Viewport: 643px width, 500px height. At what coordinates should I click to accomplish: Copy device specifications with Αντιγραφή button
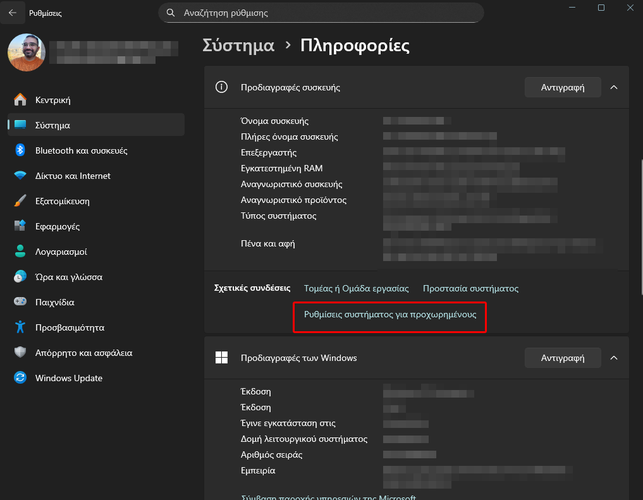tap(563, 87)
